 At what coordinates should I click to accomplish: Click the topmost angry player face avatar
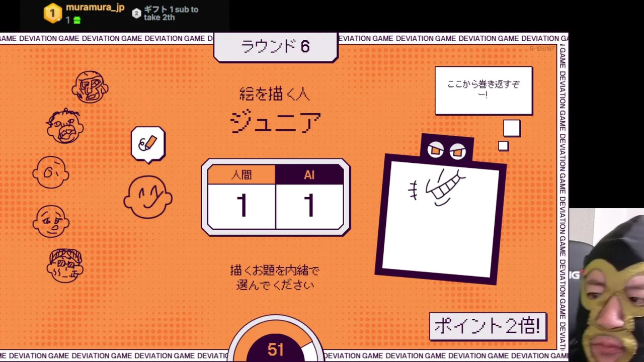(90, 87)
